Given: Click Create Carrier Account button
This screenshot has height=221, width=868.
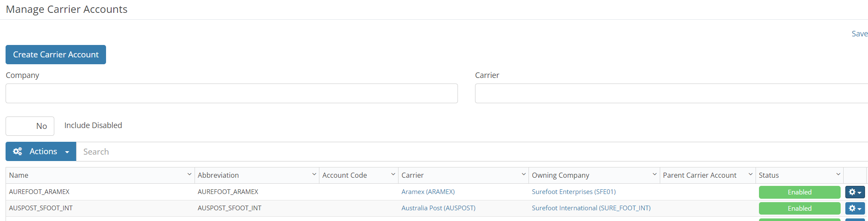Looking at the screenshot, I should 56,55.
